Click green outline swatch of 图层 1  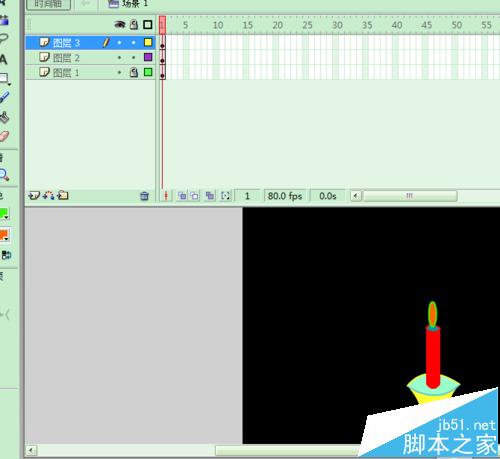(x=148, y=72)
